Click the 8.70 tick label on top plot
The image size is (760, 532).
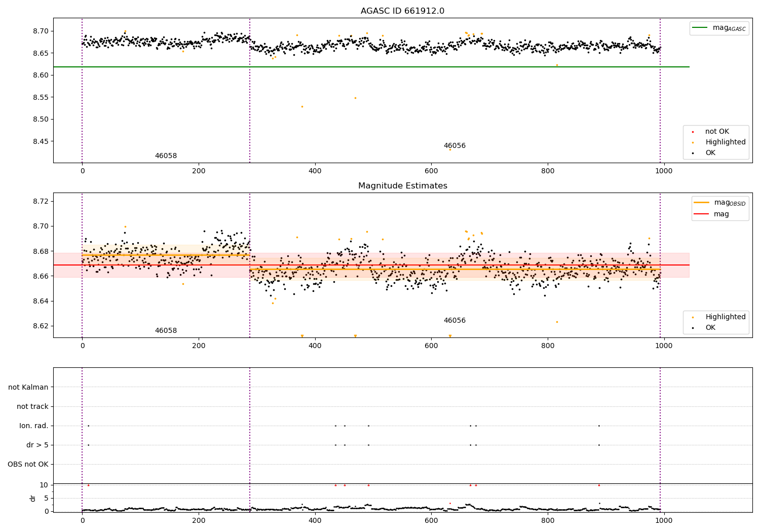pos(41,31)
